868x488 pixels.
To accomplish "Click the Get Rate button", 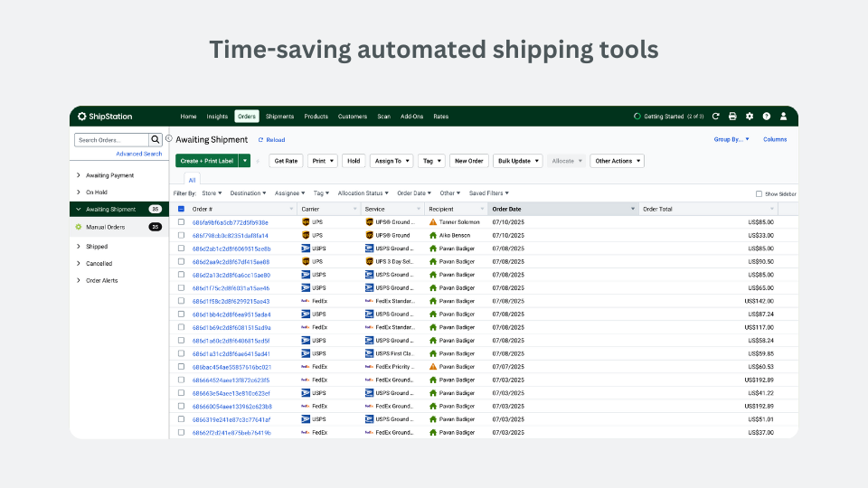I will tap(287, 161).
